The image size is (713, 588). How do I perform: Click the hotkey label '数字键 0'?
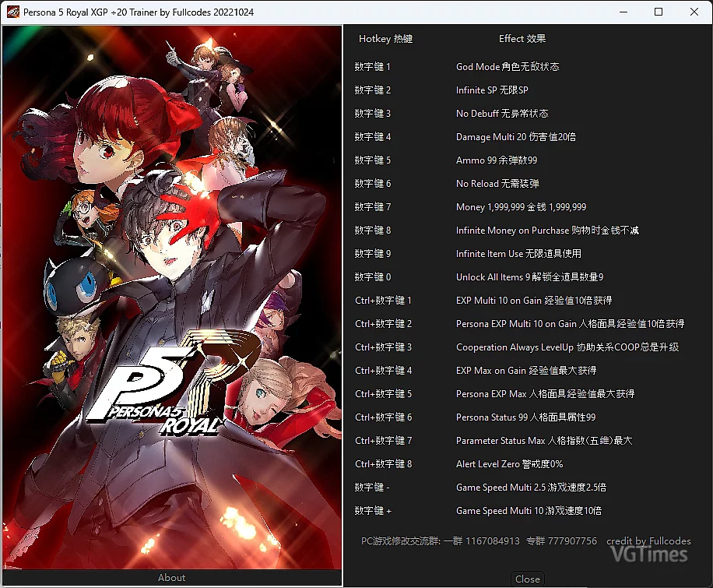[372, 277]
